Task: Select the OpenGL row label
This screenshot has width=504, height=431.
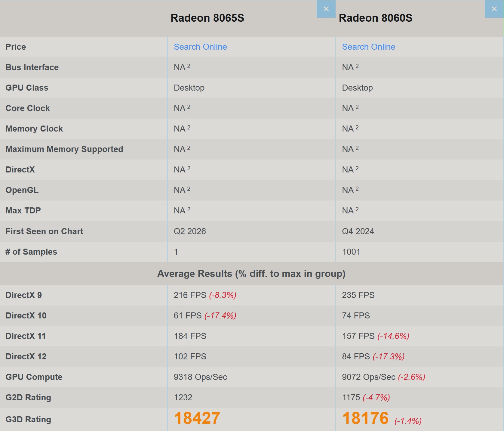Action: [x=22, y=190]
